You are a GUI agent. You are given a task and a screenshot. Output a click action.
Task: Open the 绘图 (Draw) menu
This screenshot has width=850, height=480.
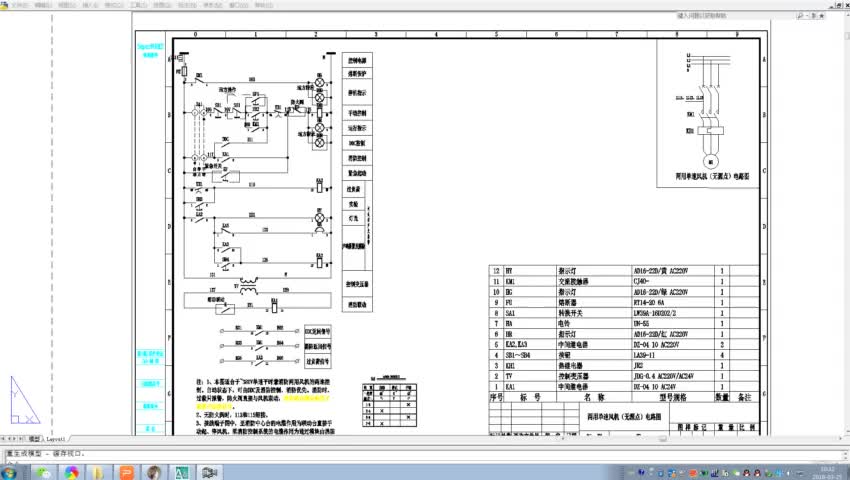point(162,5)
